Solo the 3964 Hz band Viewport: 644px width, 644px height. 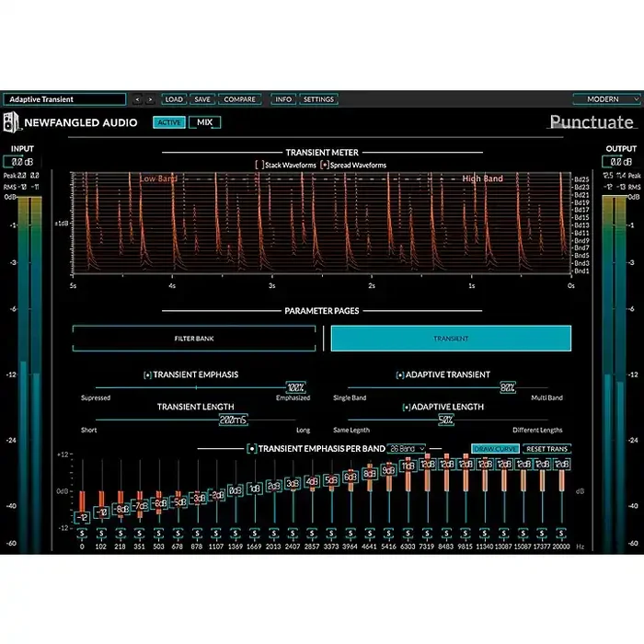pos(351,534)
